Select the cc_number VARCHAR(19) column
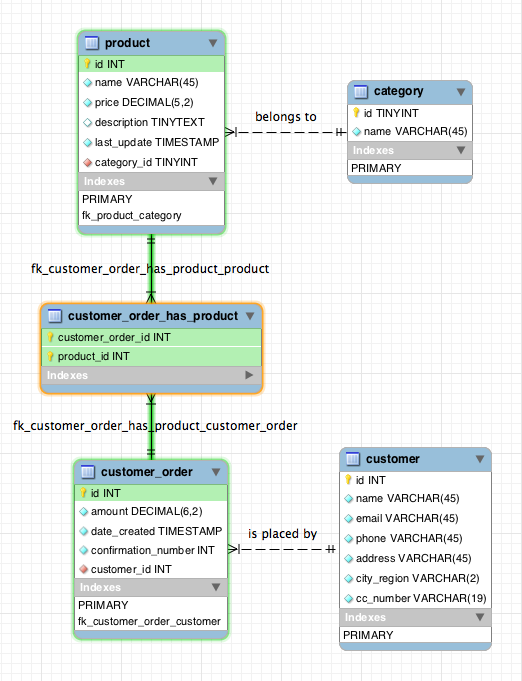The width and height of the screenshot is (522, 681). click(416, 598)
